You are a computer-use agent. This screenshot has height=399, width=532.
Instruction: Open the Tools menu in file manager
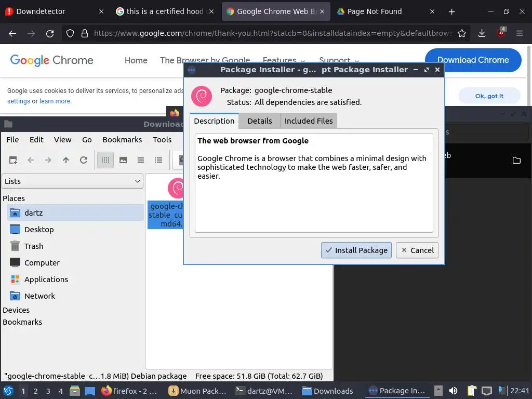point(162,140)
